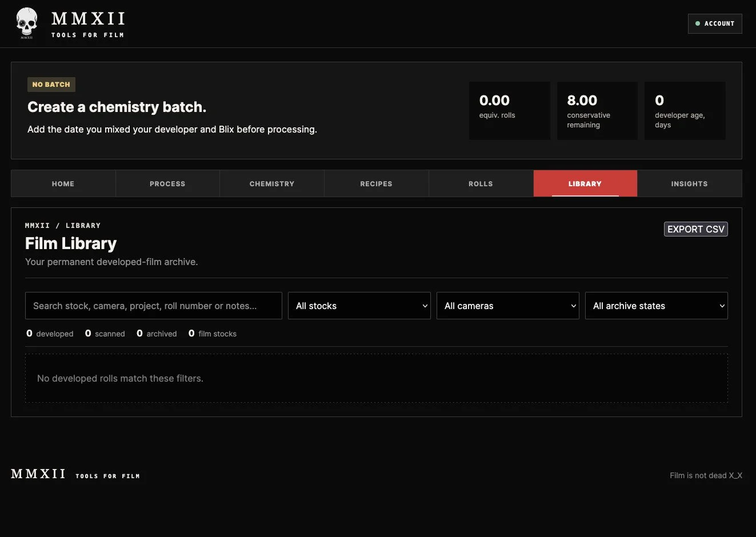Select the Recipes tab
Viewport: 756px width, 537px height.
[376, 183]
